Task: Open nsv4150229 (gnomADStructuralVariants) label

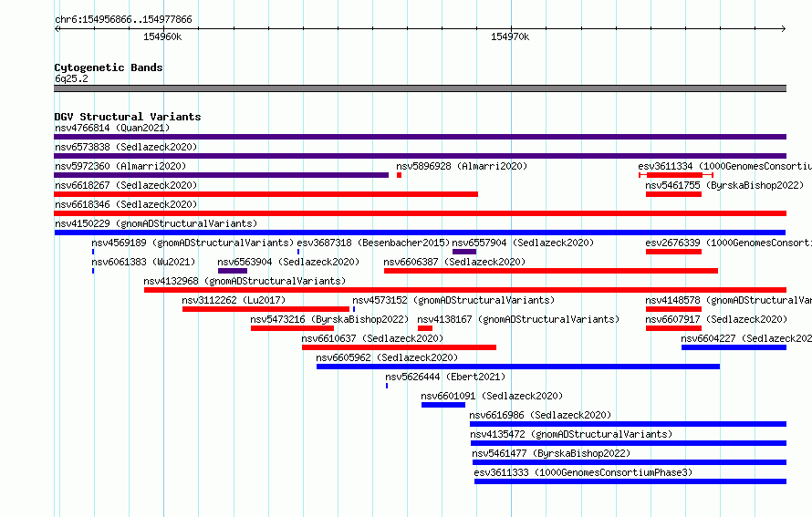Action: (x=156, y=223)
